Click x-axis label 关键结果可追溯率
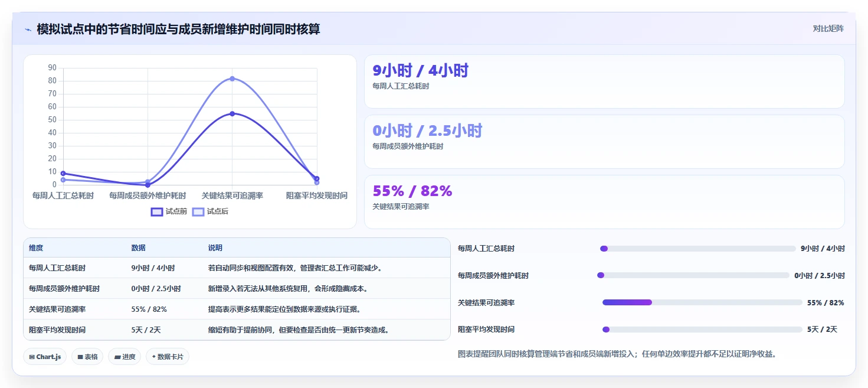868x388 pixels. pos(232,195)
